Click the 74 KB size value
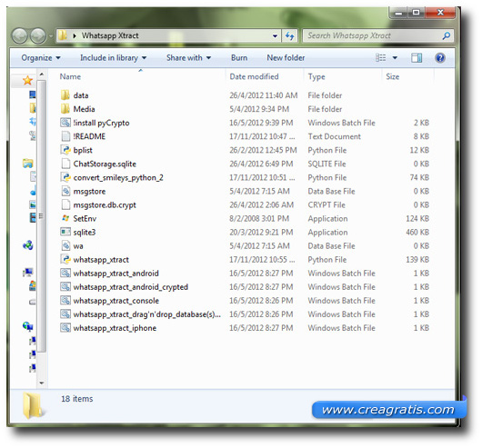The width and height of the screenshot is (482, 448). point(419,177)
